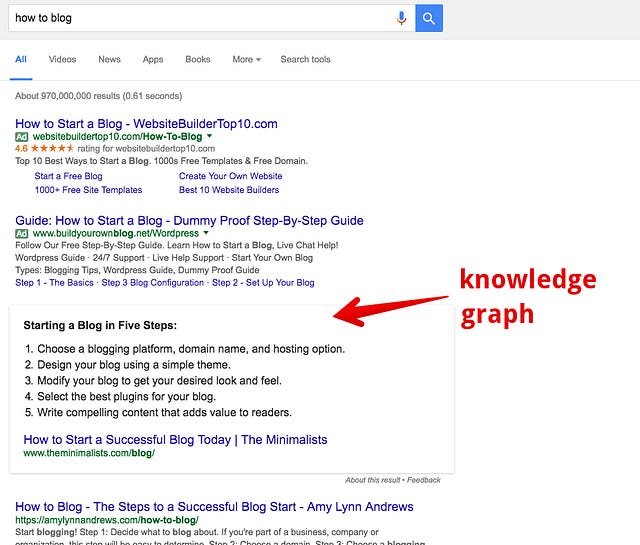Click step "Write compelling content that adds value"
Viewport: 640px width, 545px height.
[x=164, y=412]
